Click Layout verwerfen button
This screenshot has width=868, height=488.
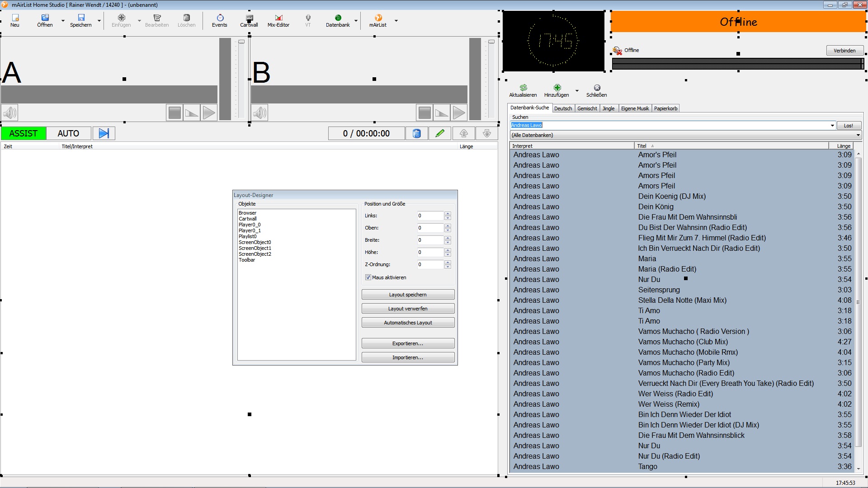click(x=408, y=309)
